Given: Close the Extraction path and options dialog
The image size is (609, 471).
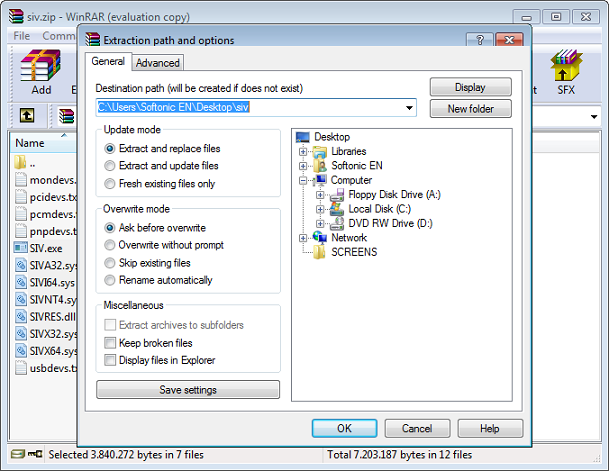Looking at the screenshot, I should pos(509,40).
